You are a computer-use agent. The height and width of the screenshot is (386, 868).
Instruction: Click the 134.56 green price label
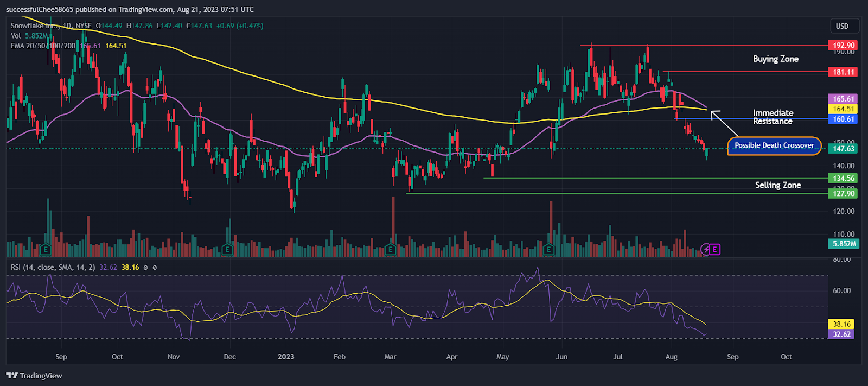point(844,178)
